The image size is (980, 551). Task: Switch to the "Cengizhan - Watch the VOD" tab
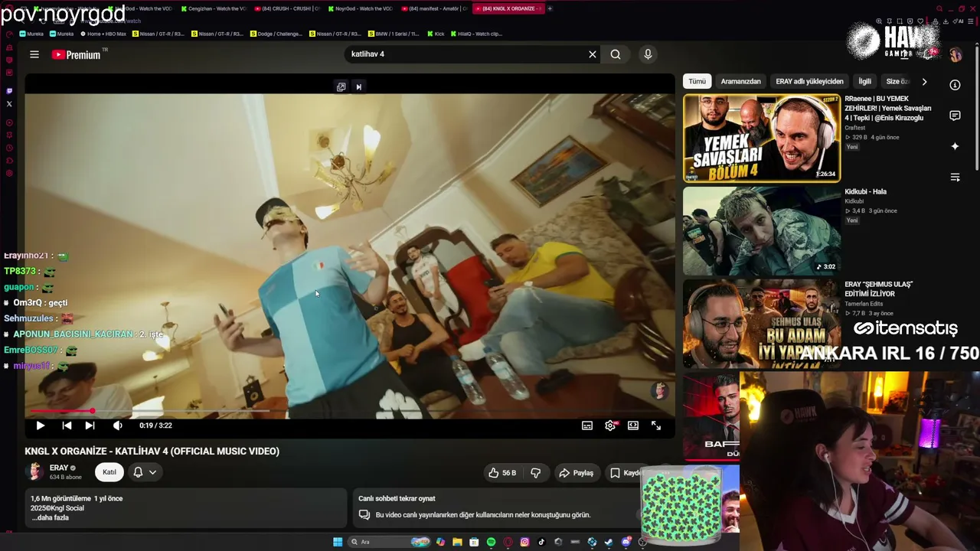(x=214, y=8)
